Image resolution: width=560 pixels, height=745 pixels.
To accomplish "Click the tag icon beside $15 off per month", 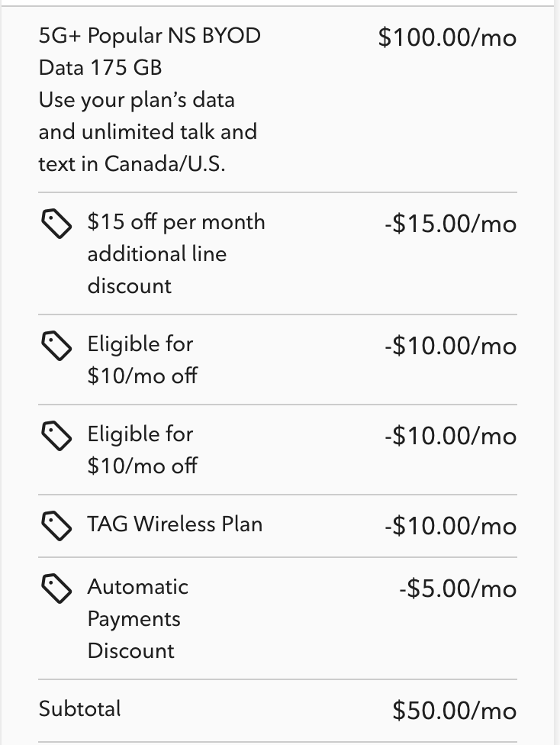I will 56,224.
